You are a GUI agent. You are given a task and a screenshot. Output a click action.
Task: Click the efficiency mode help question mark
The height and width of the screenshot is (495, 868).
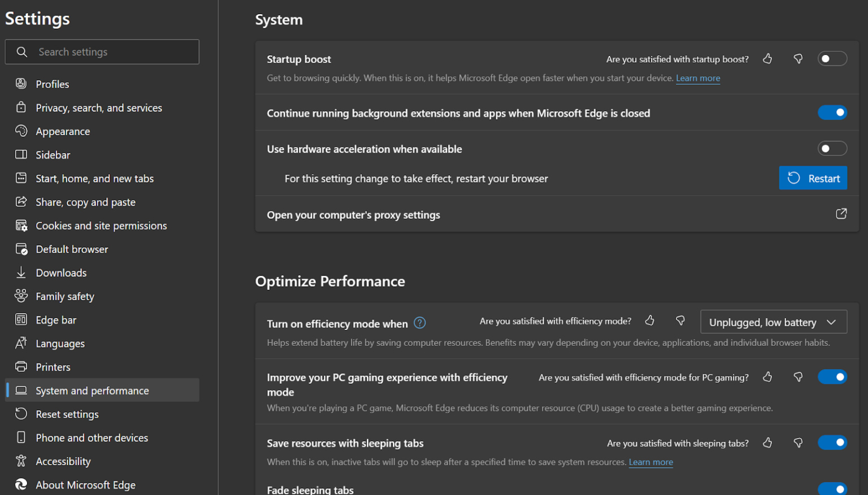pyautogui.click(x=420, y=323)
